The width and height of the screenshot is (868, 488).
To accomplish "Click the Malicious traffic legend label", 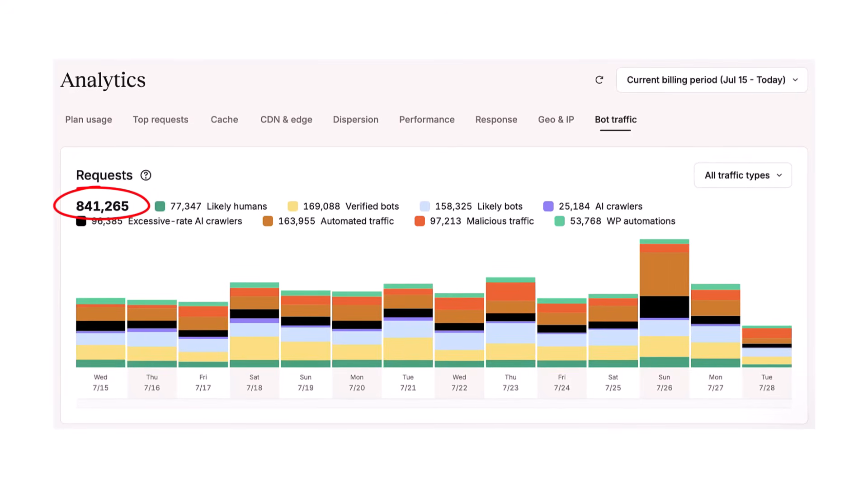I will pos(500,221).
